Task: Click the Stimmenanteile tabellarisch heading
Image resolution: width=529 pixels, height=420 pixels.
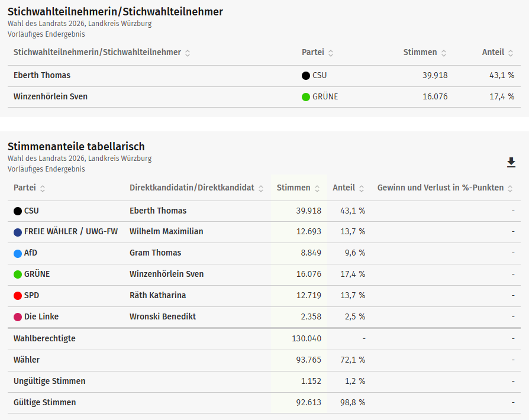Action: (76, 146)
